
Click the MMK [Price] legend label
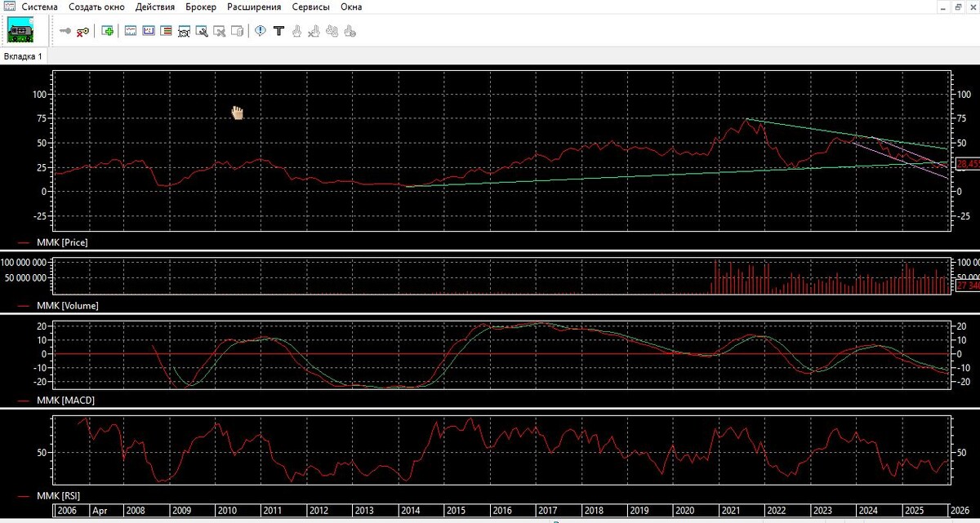coord(62,242)
